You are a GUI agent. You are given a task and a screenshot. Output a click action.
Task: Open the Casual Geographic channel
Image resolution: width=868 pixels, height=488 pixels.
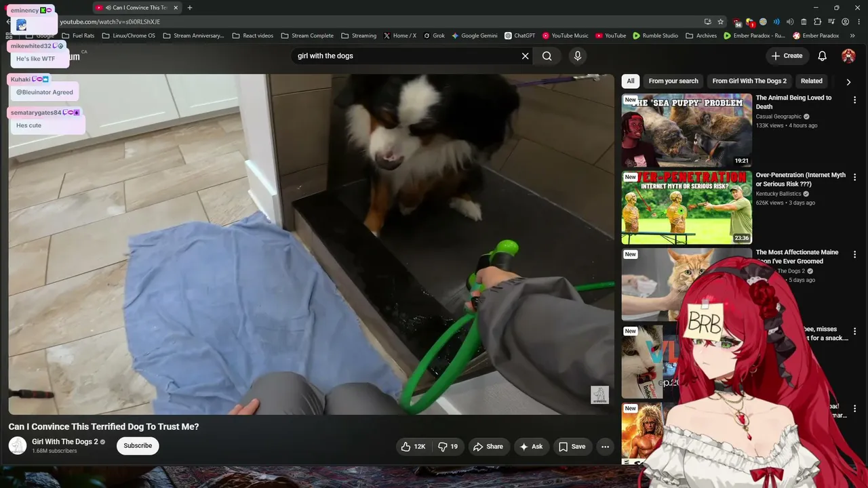pos(778,117)
